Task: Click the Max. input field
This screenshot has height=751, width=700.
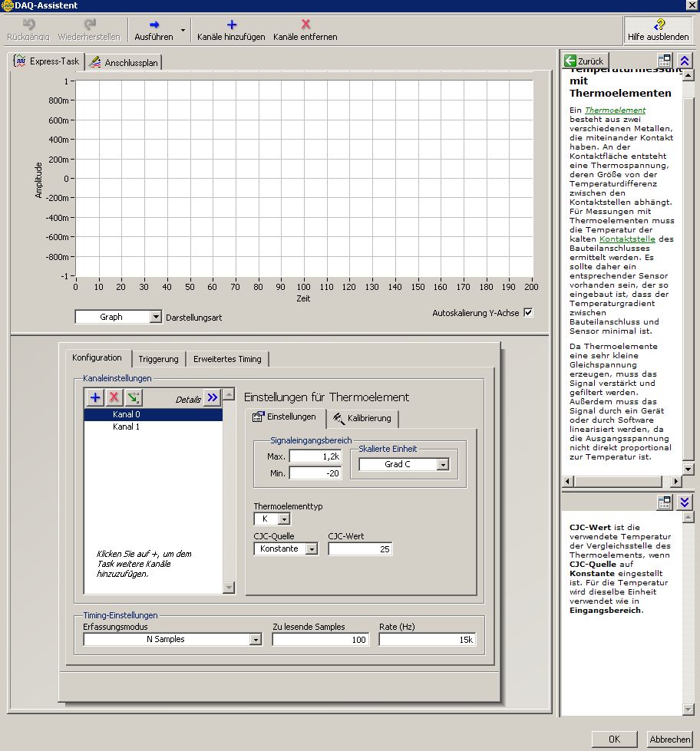Action: [315, 456]
